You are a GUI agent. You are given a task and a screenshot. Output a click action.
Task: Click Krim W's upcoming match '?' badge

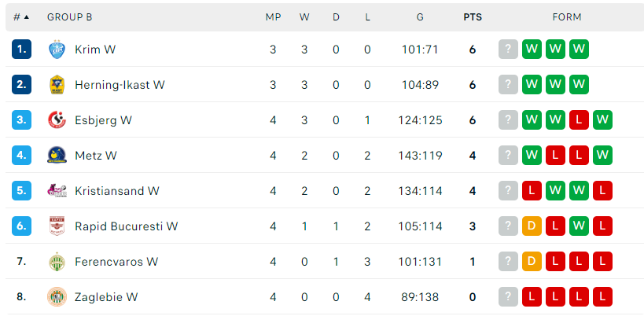[509, 50]
